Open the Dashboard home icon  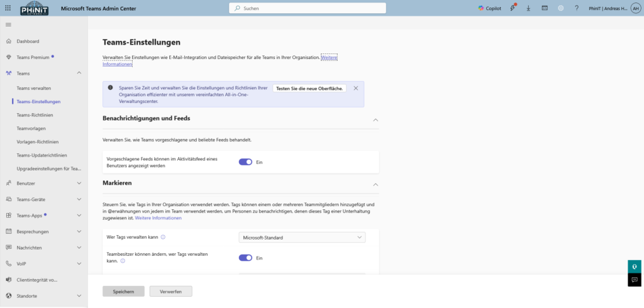9,41
